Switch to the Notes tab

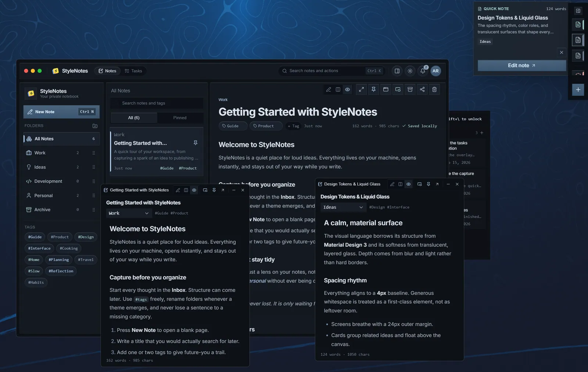point(107,71)
